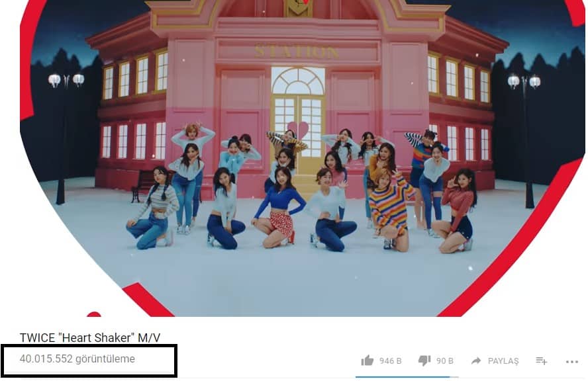Click the thumbs-down dislike icon
The image size is (588, 381).
(424, 360)
